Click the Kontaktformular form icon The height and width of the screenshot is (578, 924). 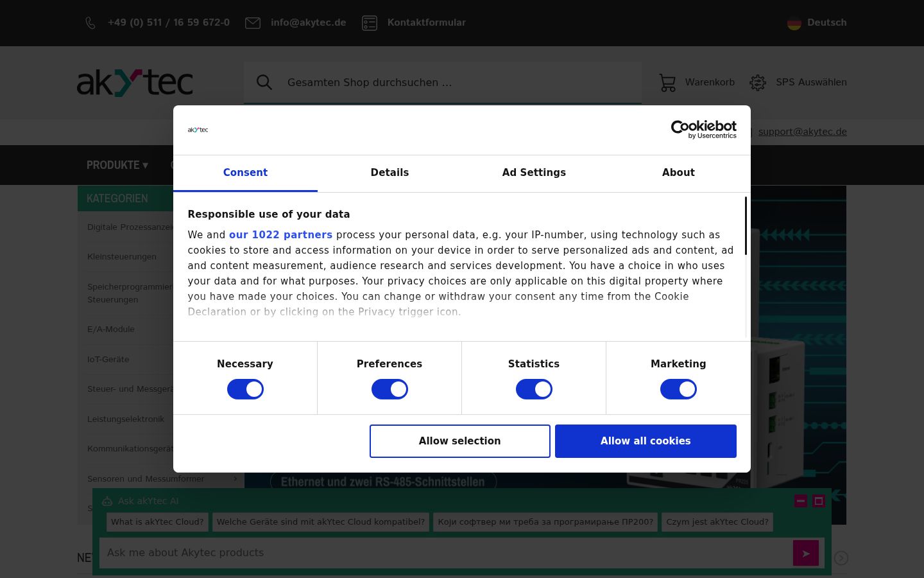(x=370, y=23)
